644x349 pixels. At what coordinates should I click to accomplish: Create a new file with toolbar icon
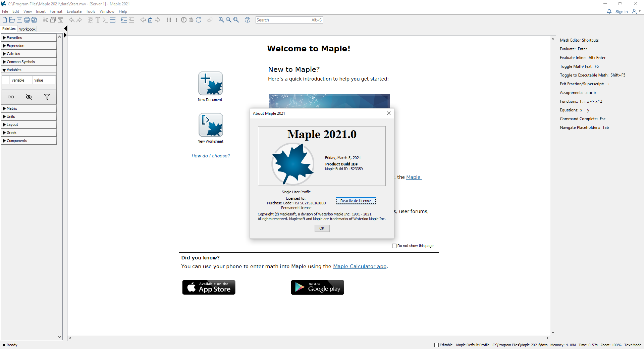pos(5,20)
